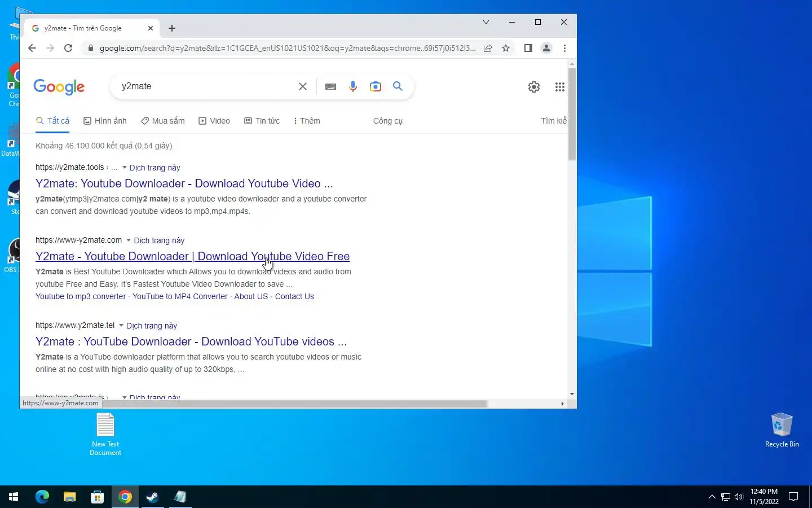Open Google quick settings gear
The height and width of the screenshot is (508, 812).
(534, 87)
